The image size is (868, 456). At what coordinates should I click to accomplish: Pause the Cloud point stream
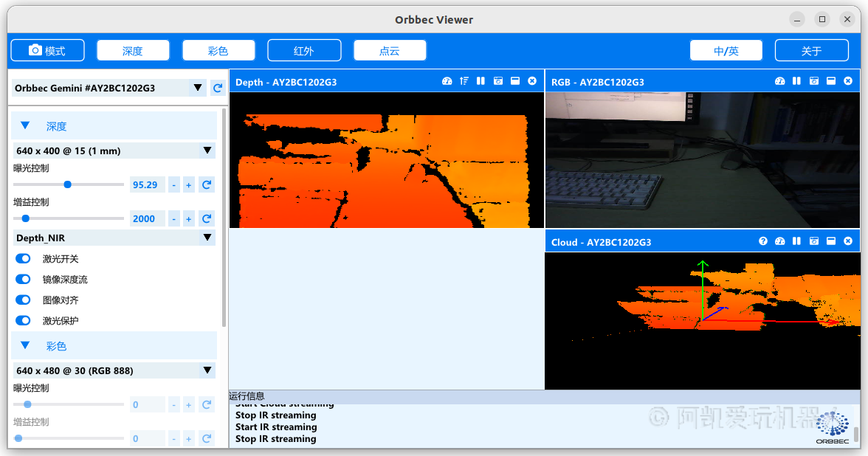tap(796, 241)
